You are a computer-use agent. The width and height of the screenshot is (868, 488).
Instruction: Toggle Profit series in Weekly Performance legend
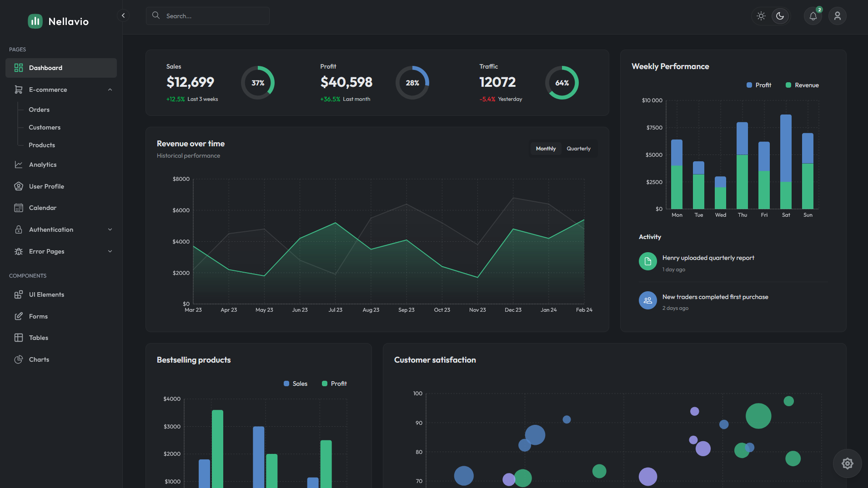tap(759, 85)
